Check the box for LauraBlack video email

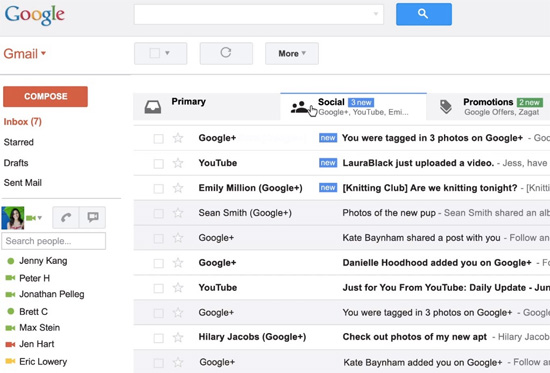click(x=159, y=164)
